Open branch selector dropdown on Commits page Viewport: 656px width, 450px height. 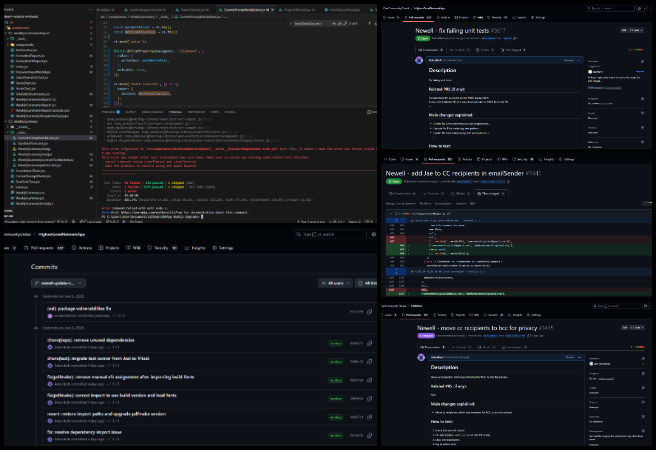[x=58, y=283]
